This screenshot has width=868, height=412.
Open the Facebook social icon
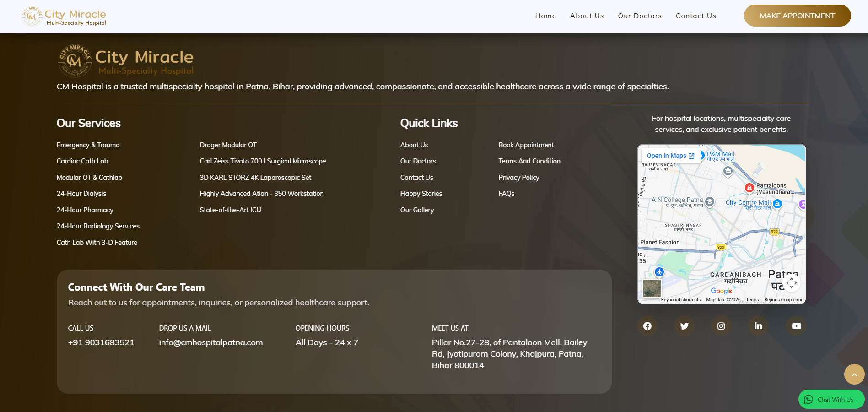[x=647, y=326]
